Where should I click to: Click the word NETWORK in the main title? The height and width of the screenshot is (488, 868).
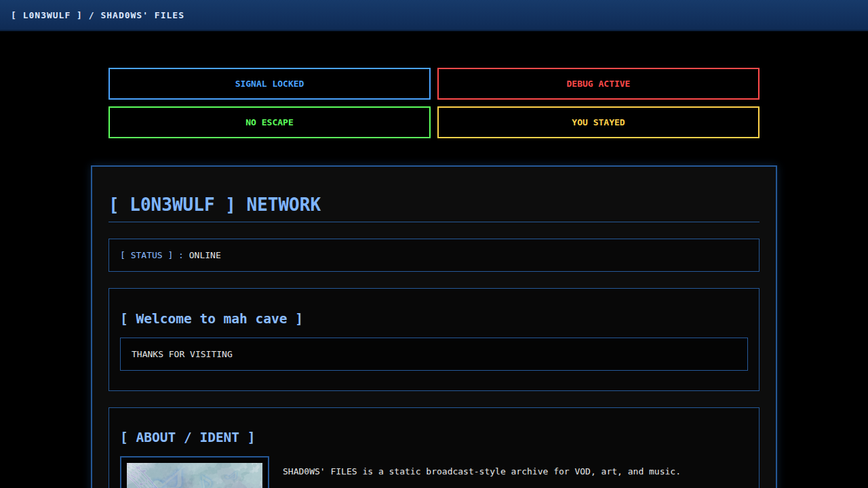pos(283,205)
